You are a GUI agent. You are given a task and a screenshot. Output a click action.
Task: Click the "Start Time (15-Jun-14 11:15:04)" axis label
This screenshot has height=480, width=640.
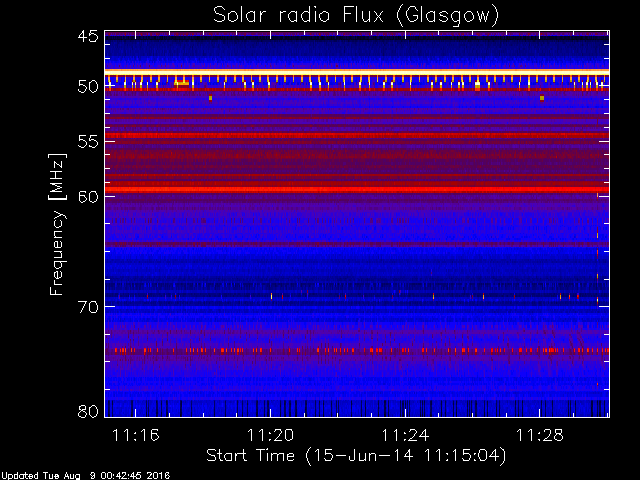tap(356, 456)
